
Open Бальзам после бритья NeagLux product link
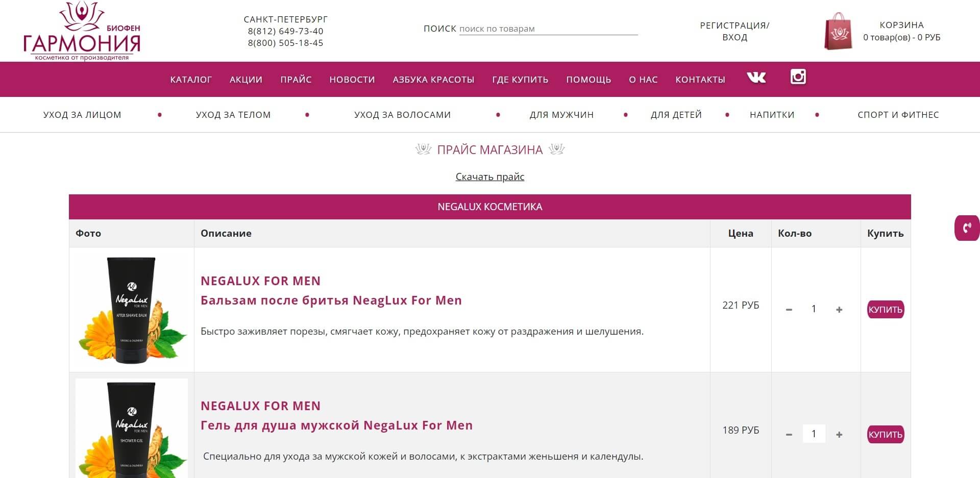click(x=331, y=300)
